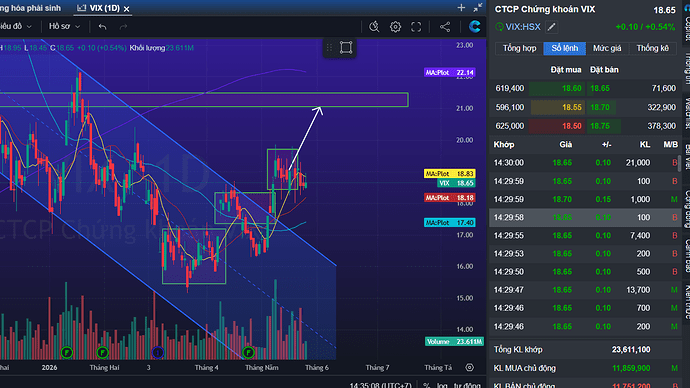The height and width of the screenshot is (388, 690).
Task: Click the Volume 23.611M axis label
Action: point(454,341)
